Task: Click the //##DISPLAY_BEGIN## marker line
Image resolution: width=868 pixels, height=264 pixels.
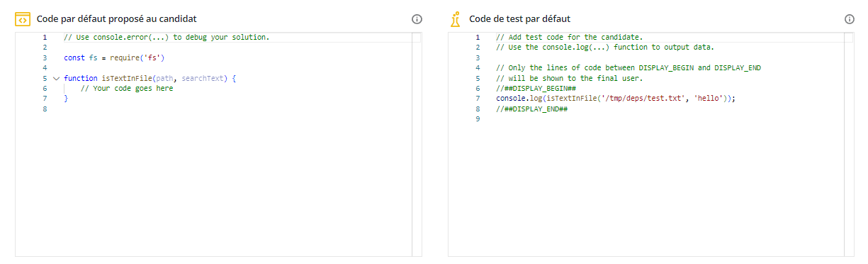Action: 536,89
